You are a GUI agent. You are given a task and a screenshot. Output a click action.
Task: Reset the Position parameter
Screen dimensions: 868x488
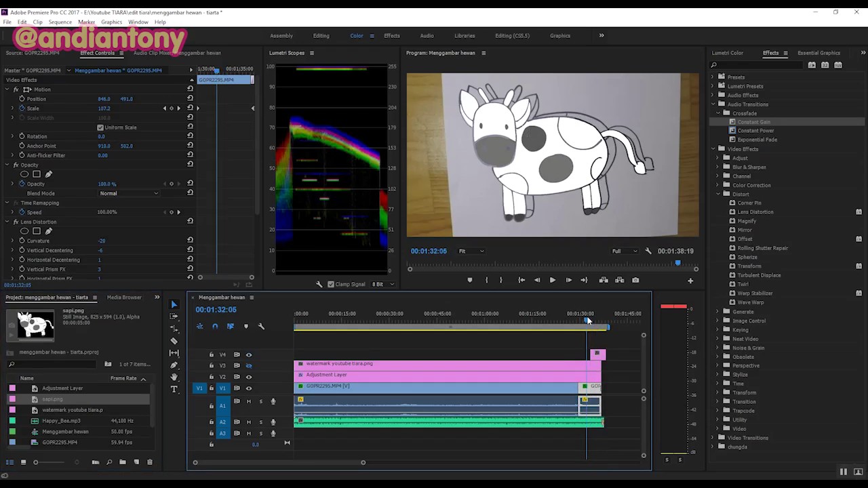(x=190, y=99)
